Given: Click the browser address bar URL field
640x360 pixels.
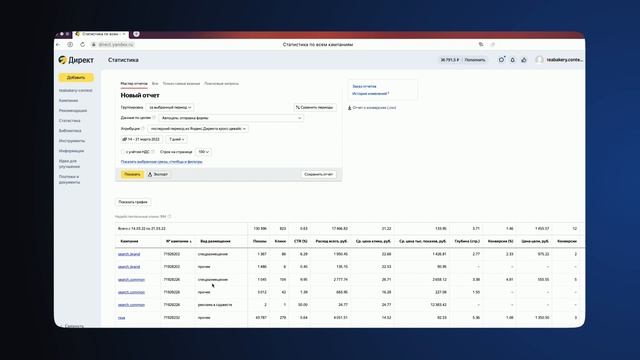Looking at the screenshot, I should point(116,44).
